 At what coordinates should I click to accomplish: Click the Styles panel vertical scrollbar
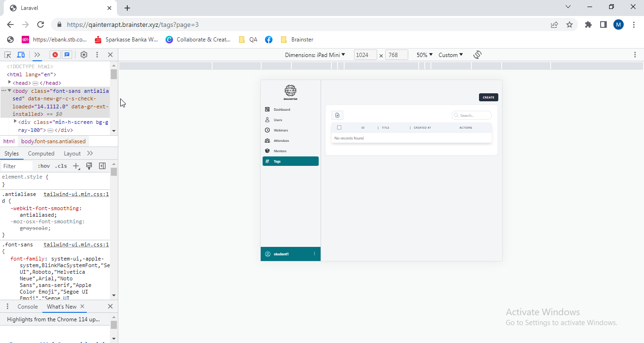(x=114, y=231)
